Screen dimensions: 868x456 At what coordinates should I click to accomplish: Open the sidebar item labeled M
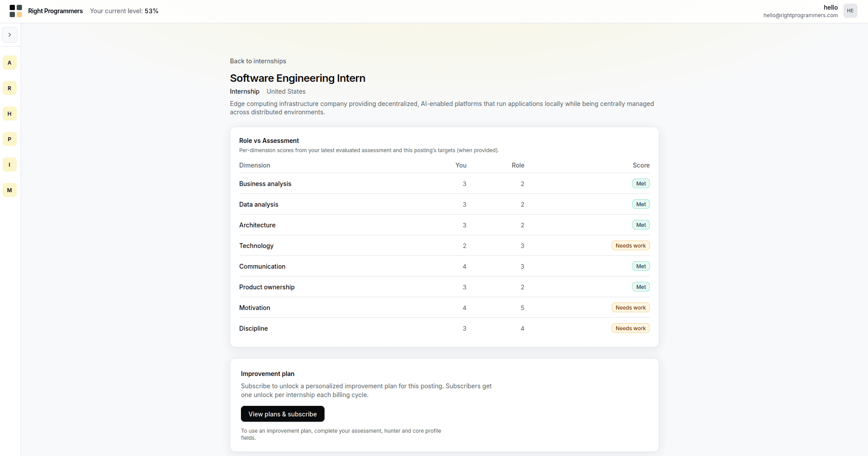[10, 190]
